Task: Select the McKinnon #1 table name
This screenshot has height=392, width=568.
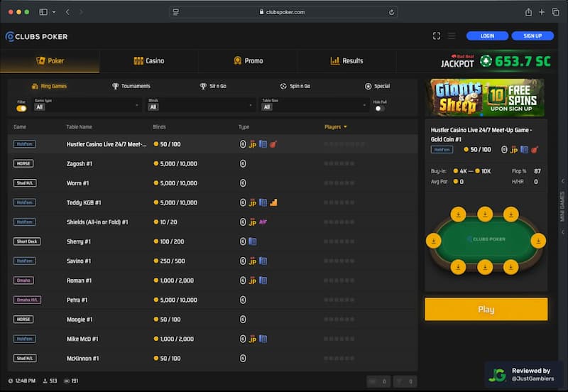Action: 82,359
